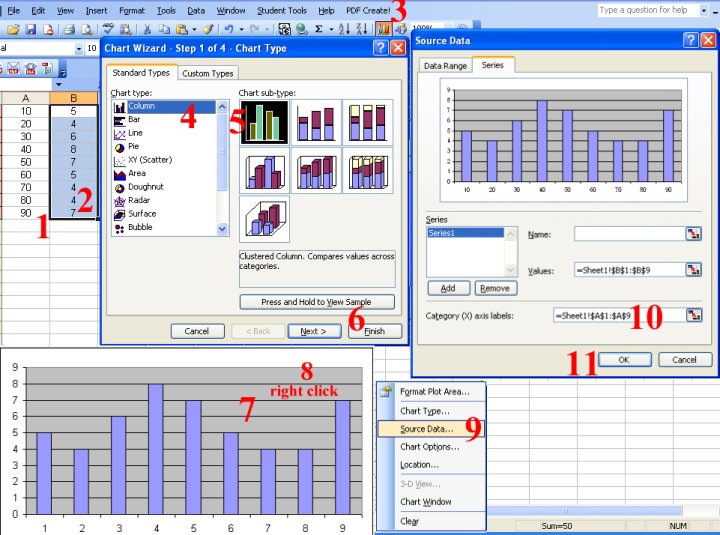Screen dimensions: 720x535
Task: Switch to the Data Range tab
Action: [x=445, y=66]
